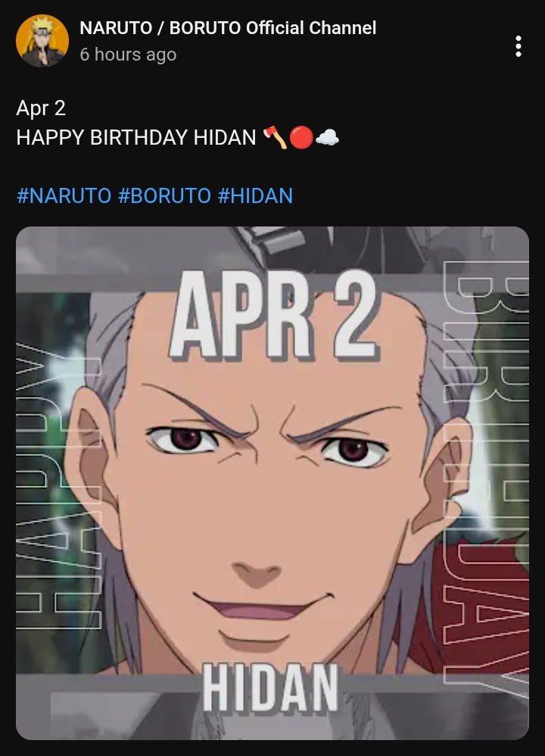Open the NARUTO / BORUTO channel avatar
Viewport: 545px width, 756px height.
pyautogui.click(x=42, y=40)
